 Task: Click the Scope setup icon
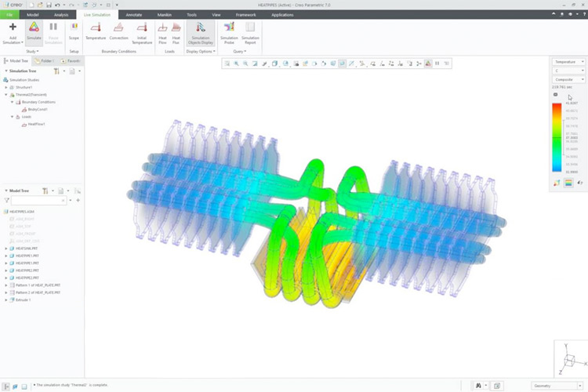coord(74,31)
